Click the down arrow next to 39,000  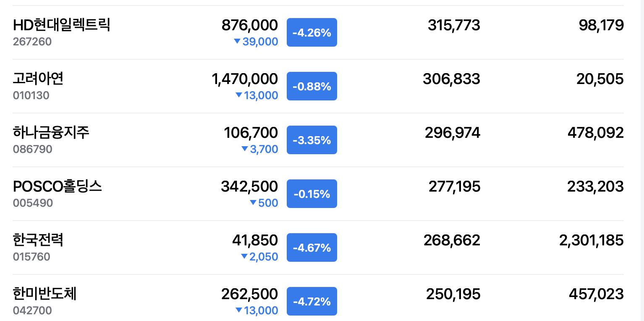tap(237, 41)
